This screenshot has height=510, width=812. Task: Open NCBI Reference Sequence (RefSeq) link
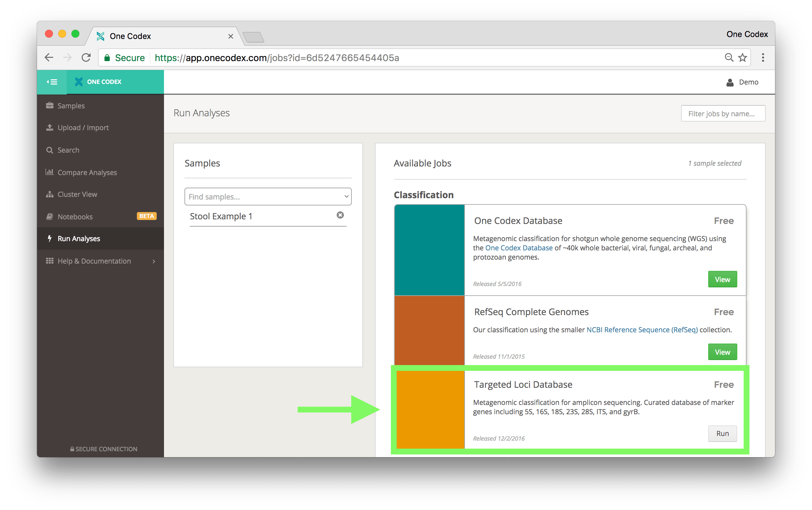[642, 330]
